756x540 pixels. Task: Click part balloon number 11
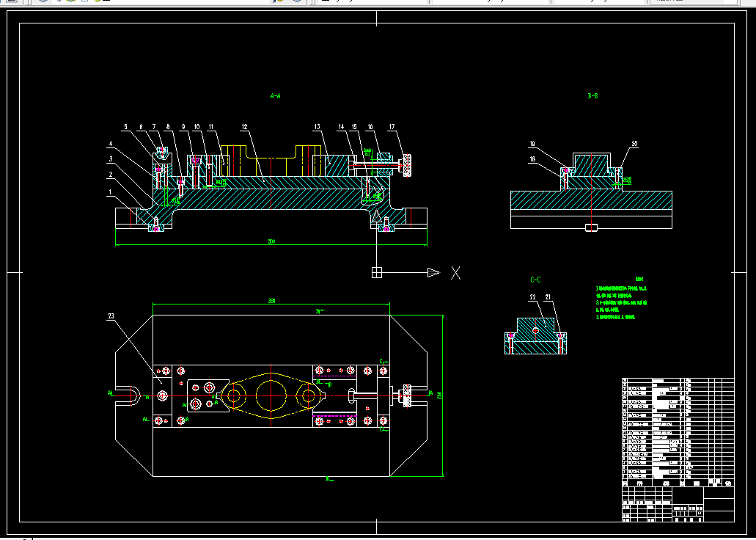tap(210, 128)
